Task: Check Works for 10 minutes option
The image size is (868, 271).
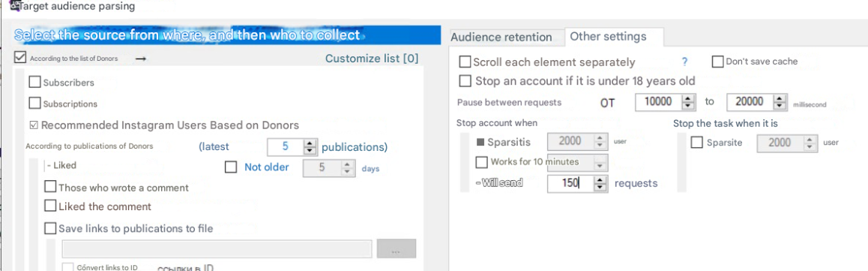Action: [x=482, y=162]
